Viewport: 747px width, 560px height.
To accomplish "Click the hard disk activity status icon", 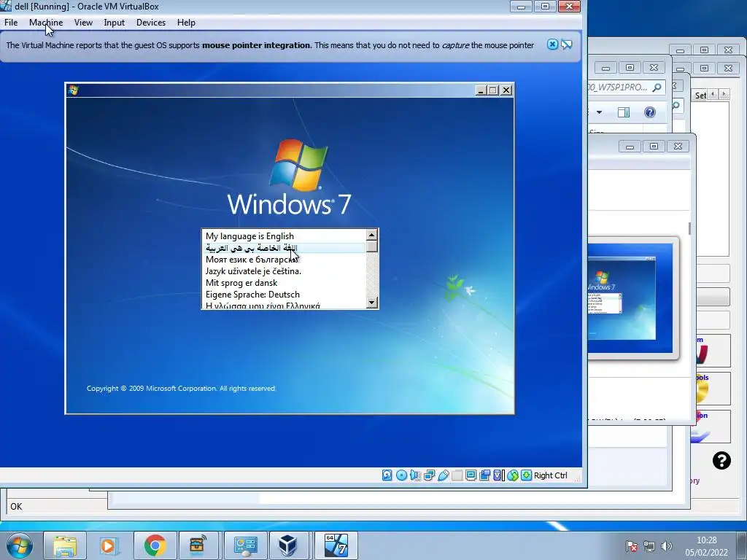I will point(387,475).
